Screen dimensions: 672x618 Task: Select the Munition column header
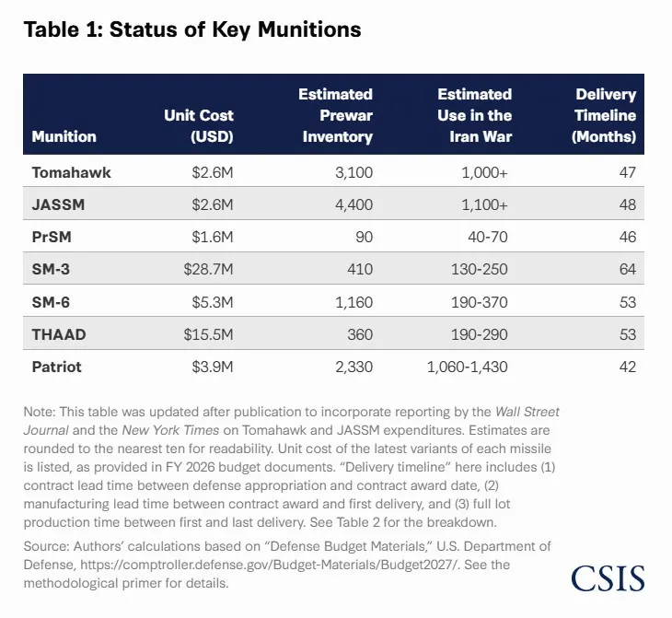click(x=64, y=136)
